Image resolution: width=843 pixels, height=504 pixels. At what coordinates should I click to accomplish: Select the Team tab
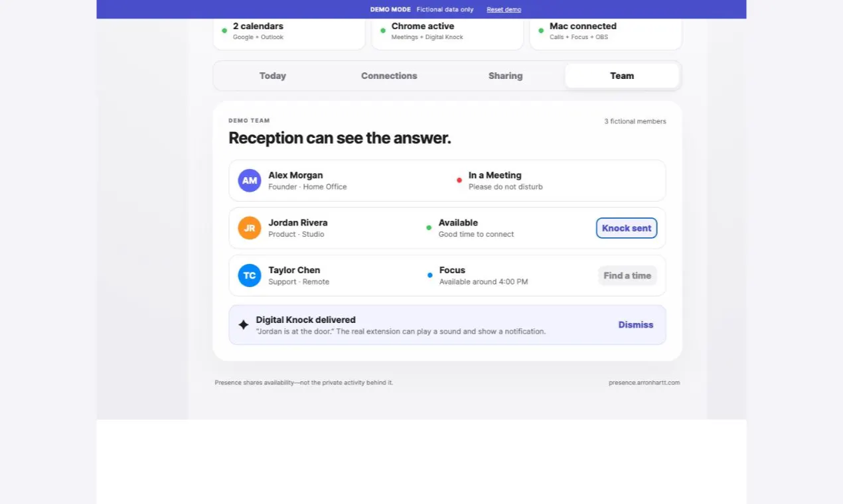[x=622, y=76]
